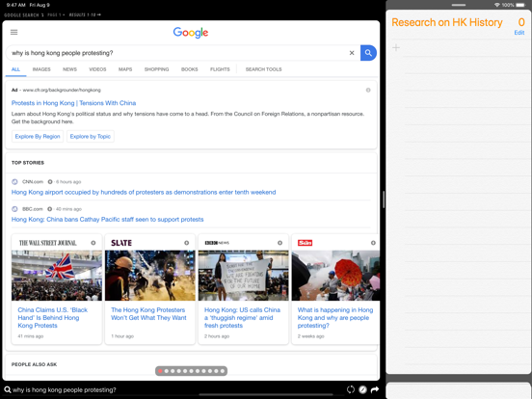
Task: Tap share arrow in bottom bar
Action: (x=375, y=389)
